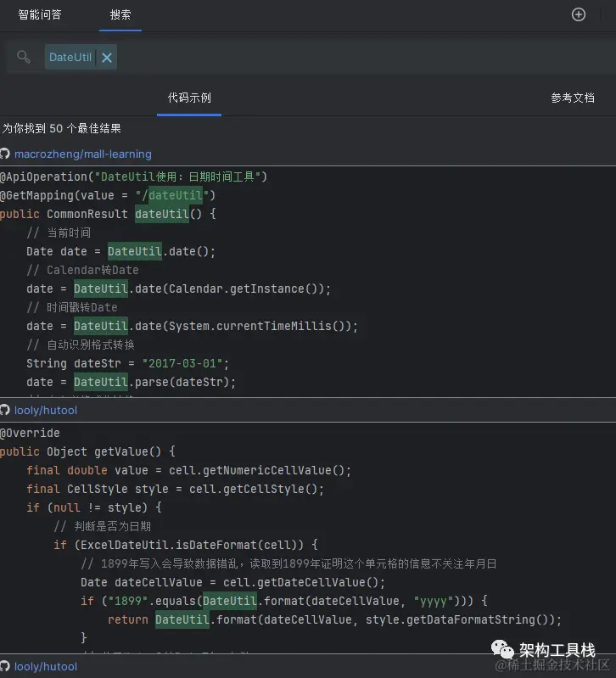Click the comment // 自动识别格式转换

pyautogui.click(x=81, y=345)
